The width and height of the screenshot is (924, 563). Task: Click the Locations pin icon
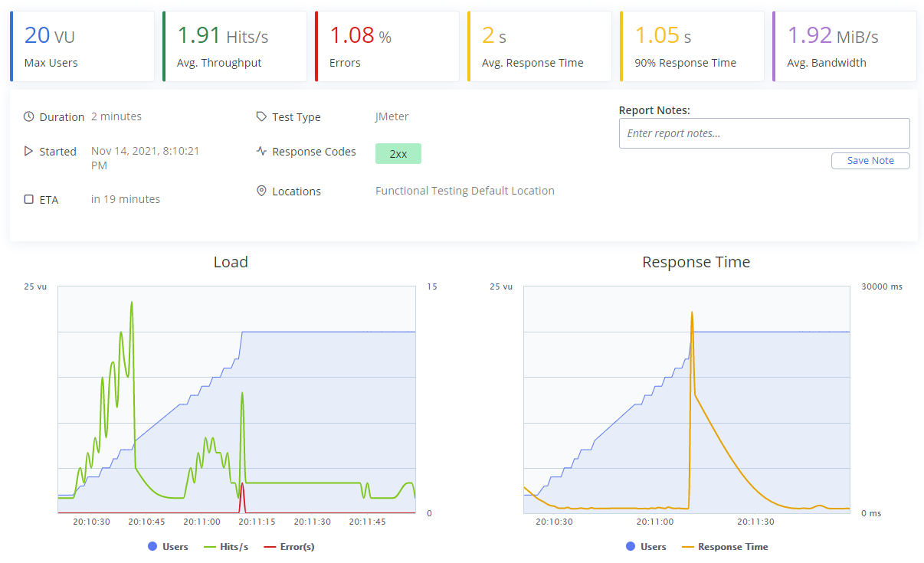coord(261,191)
